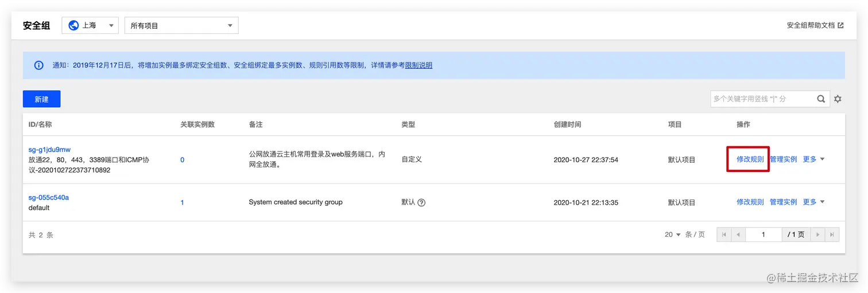Click the 共 2 条 total count text

click(41, 235)
